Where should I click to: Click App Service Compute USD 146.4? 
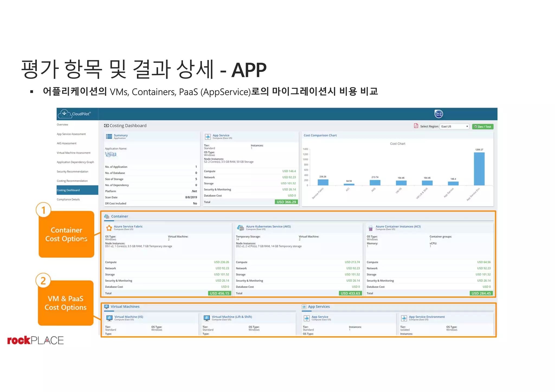pos(289,171)
